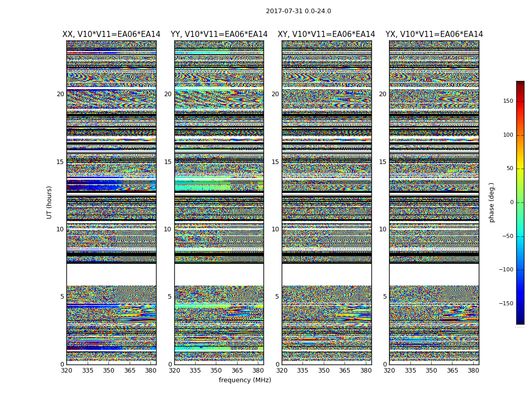532x405 pixels.
Task: Click the 350 MHz tick under YX panel
Action: point(431,371)
